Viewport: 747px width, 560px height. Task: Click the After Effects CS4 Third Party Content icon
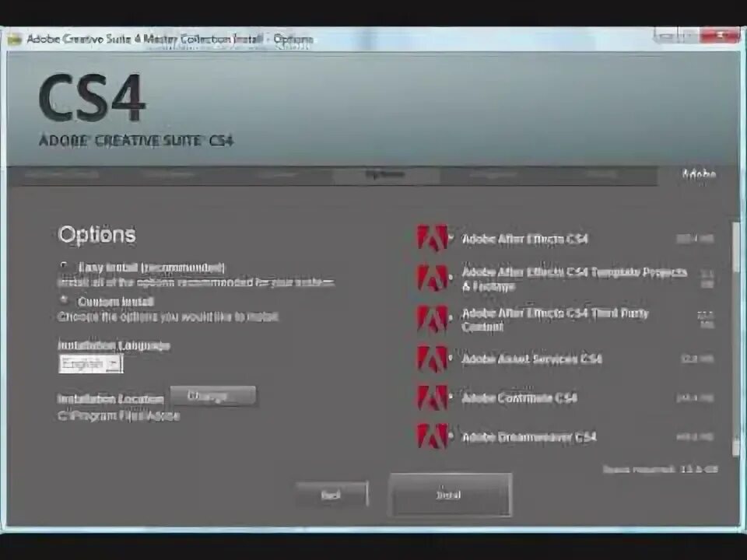pos(432,319)
